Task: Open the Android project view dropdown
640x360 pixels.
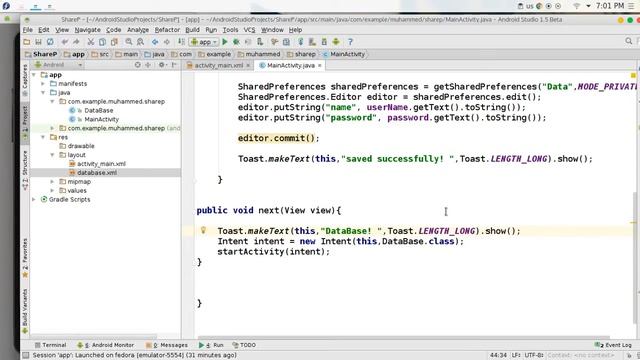Action: (59, 65)
